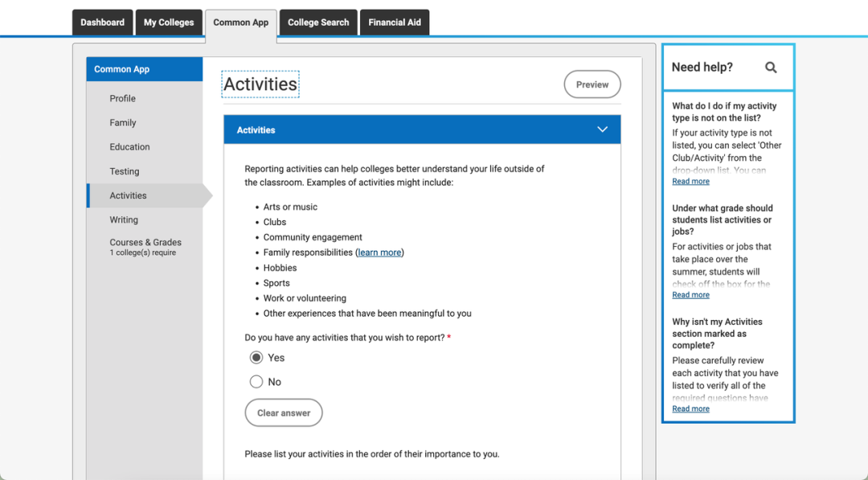Go to the Writing sidebar section
868x480 pixels.
point(124,219)
